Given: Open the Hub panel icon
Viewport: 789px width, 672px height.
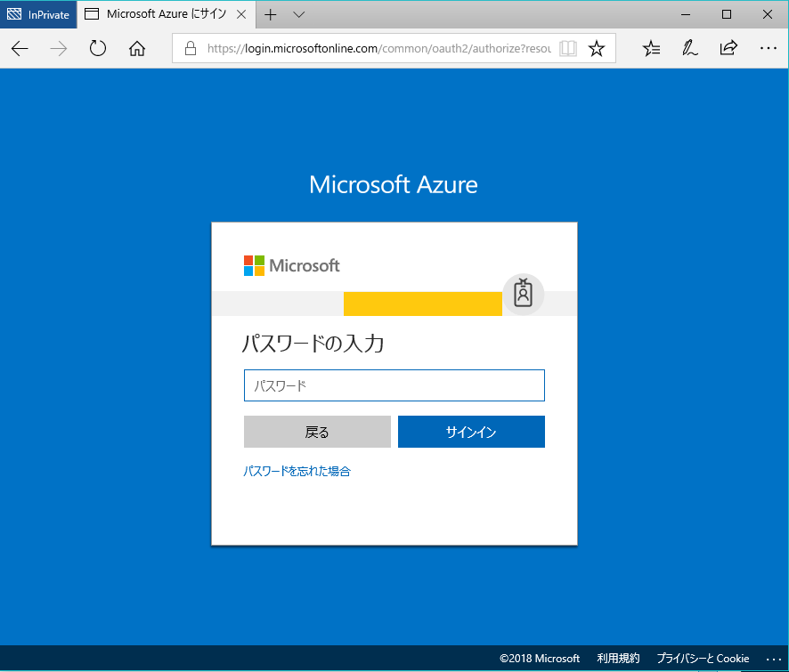Looking at the screenshot, I should point(651,49).
